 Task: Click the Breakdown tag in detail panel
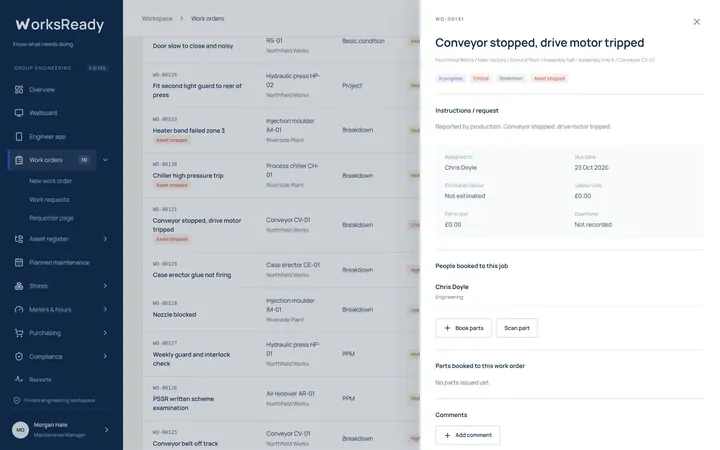(x=511, y=79)
